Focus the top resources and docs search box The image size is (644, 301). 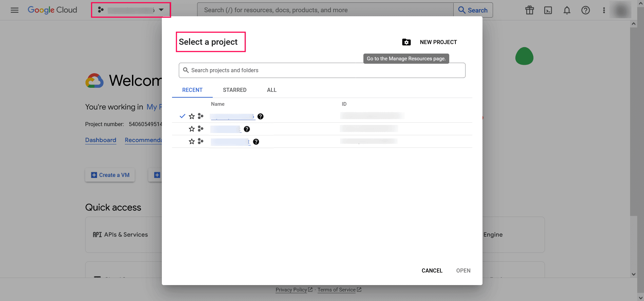(325, 10)
